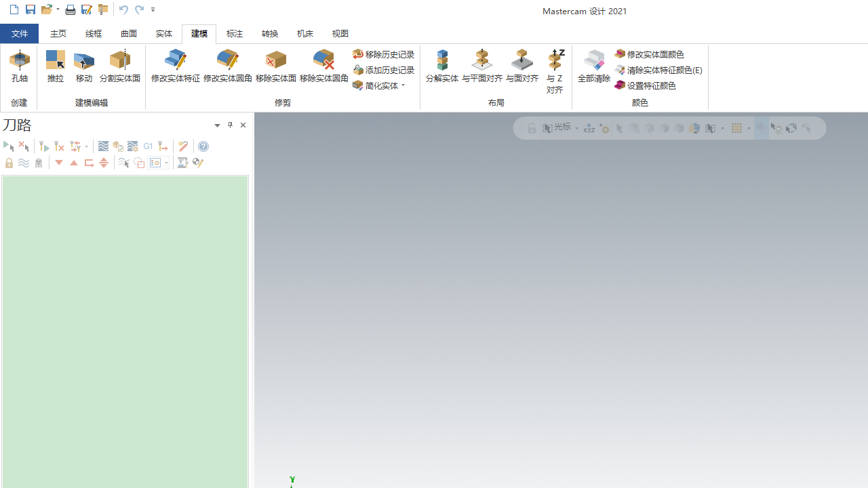Click 修改实体面颜色 face color option
The image size is (868, 488).
pyautogui.click(x=650, y=54)
